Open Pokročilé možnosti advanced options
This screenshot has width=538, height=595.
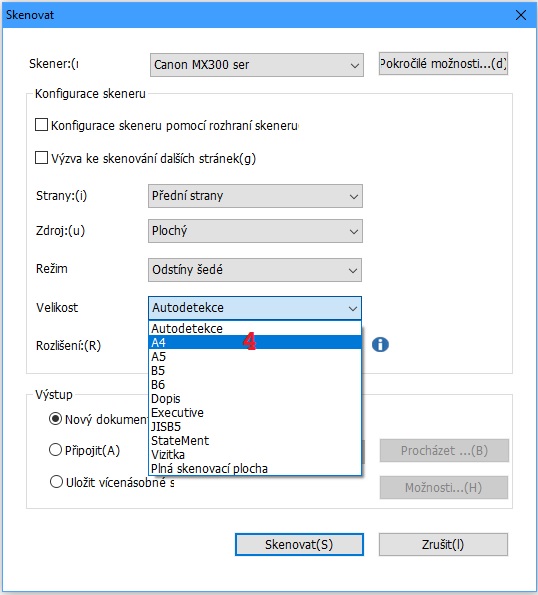[443, 63]
